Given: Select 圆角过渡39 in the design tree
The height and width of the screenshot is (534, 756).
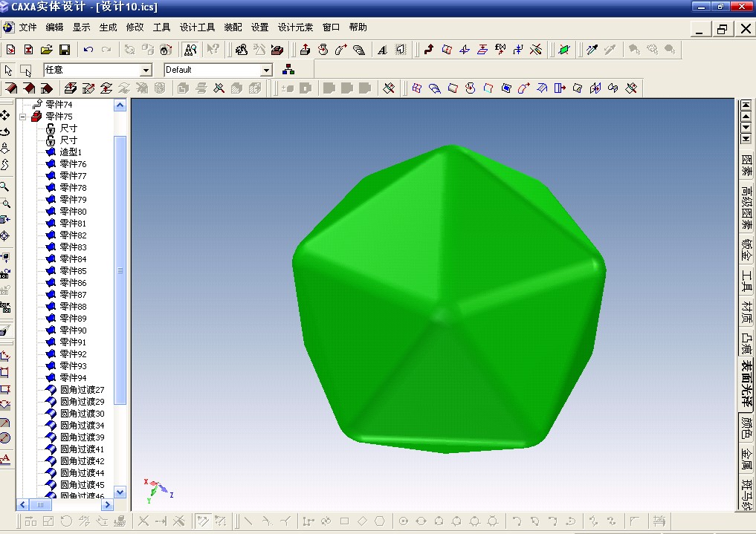Looking at the screenshot, I should tap(82, 437).
